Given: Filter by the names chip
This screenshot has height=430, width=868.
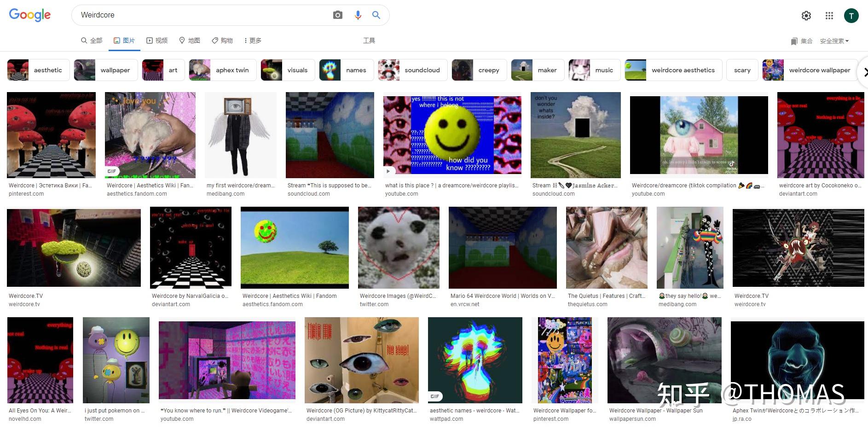Looking at the screenshot, I should pyautogui.click(x=347, y=70).
